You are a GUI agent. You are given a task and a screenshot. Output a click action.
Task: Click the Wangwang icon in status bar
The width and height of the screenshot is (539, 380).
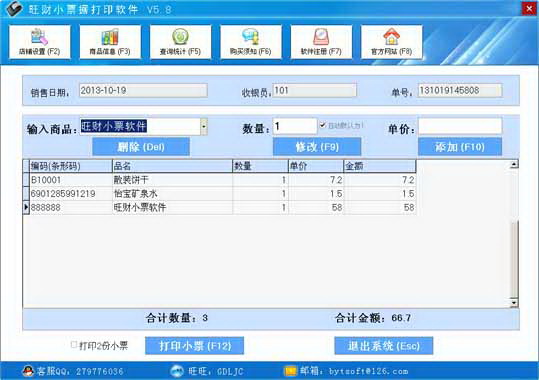(x=177, y=371)
